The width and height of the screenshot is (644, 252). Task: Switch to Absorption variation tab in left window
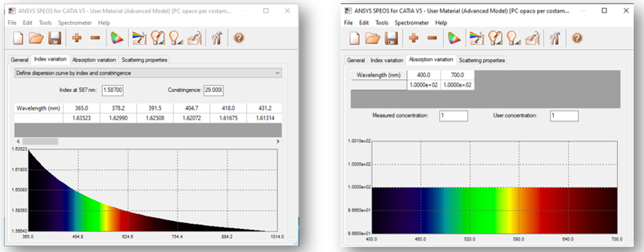click(94, 60)
